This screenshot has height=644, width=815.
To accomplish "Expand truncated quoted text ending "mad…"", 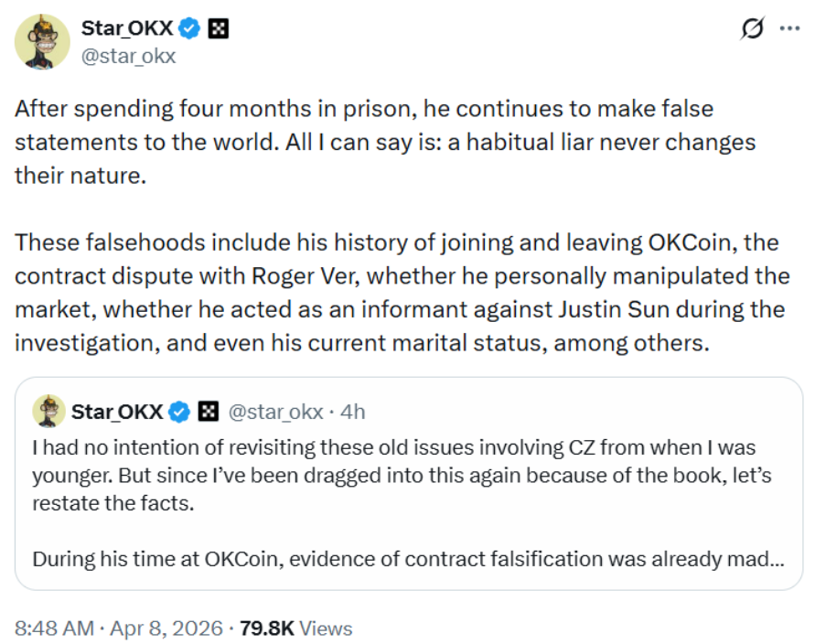I will click(774, 558).
